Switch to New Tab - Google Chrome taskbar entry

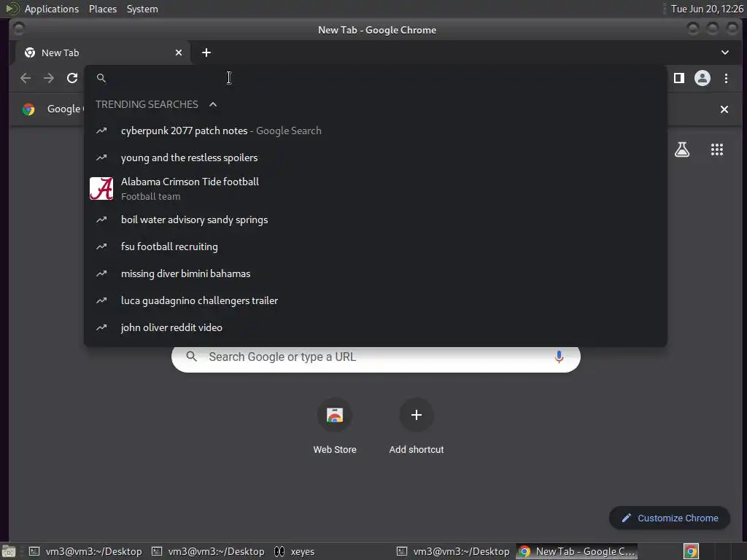tap(577, 551)
